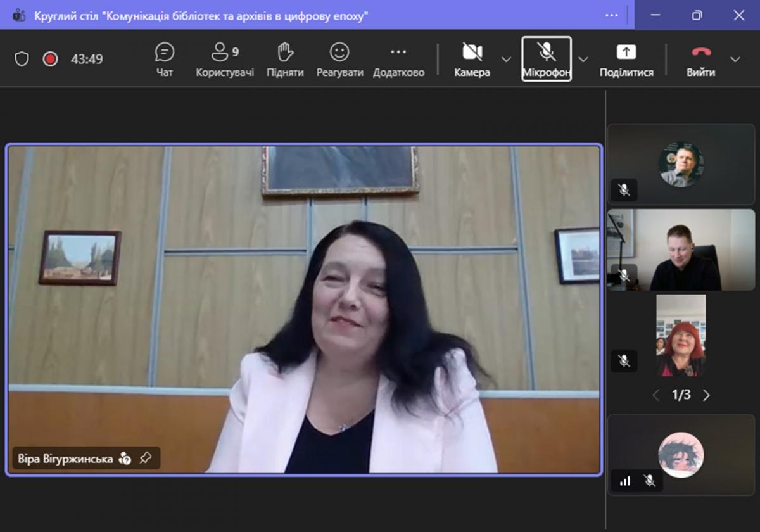
Task: Click the pin icon beside Віра Вігуржинська
Action: coord(146,458)
